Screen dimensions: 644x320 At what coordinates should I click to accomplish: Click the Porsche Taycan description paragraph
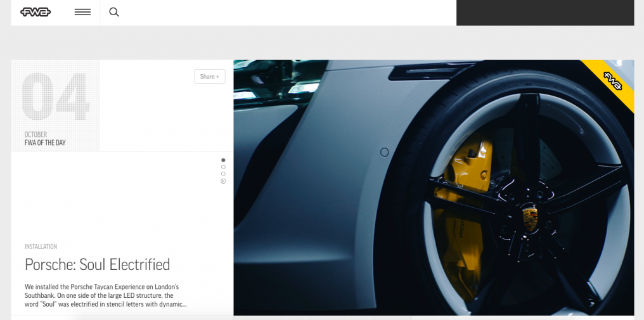point(105,295)
